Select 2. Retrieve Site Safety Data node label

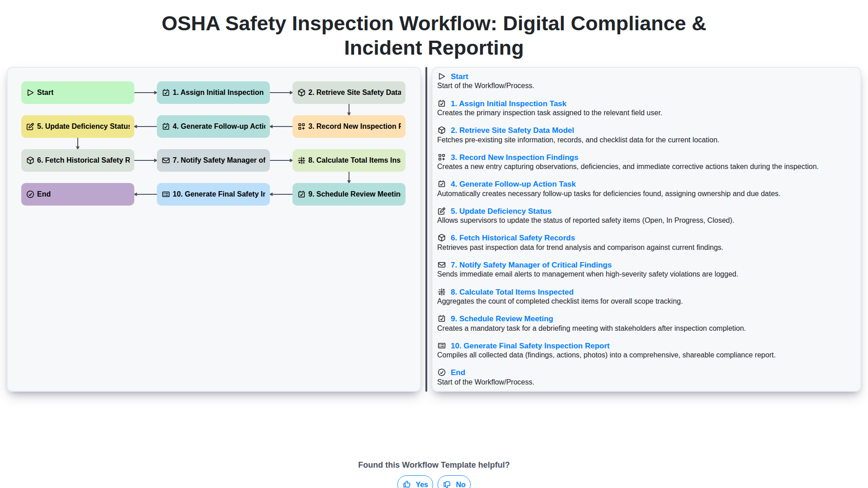click(x=354, y=93)
